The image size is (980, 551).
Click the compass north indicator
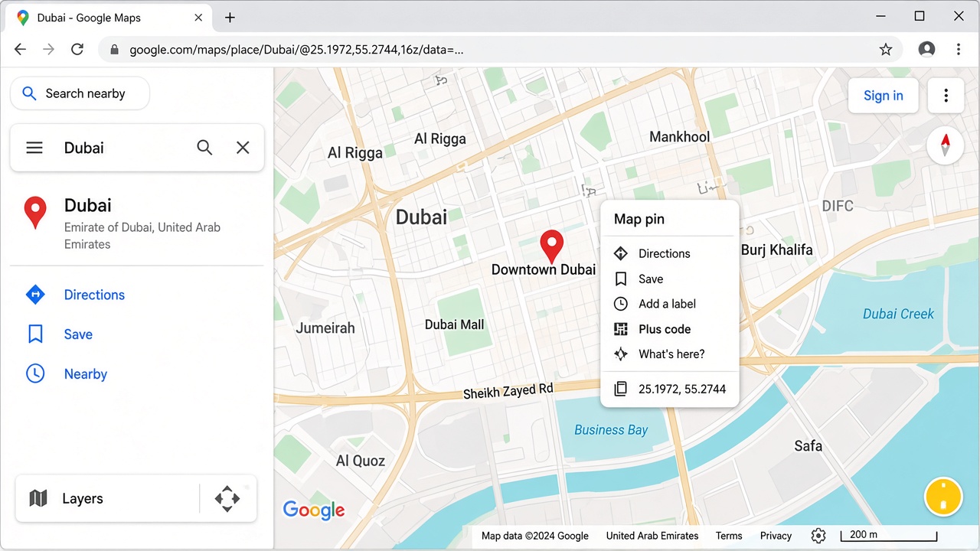coord(946,145)
